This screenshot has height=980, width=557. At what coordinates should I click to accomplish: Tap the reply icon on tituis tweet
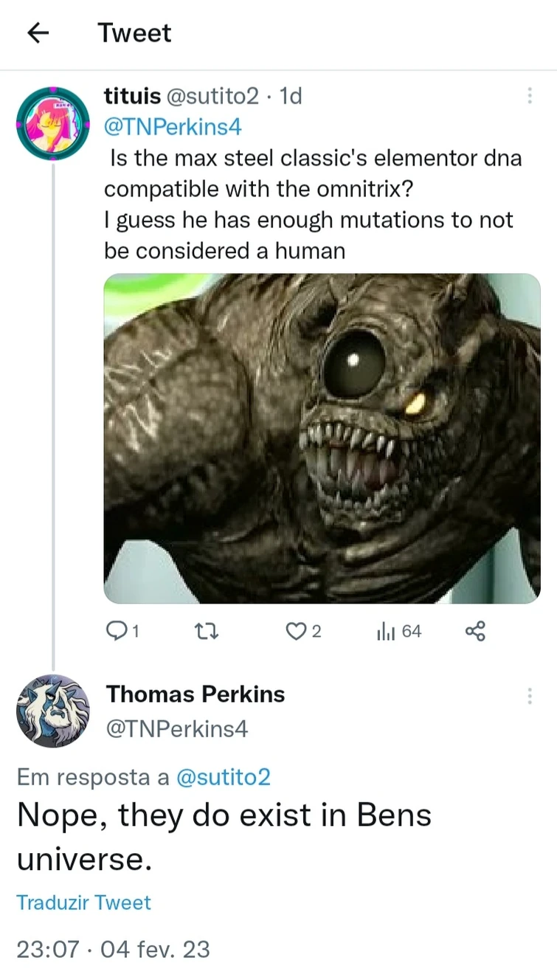117,631
